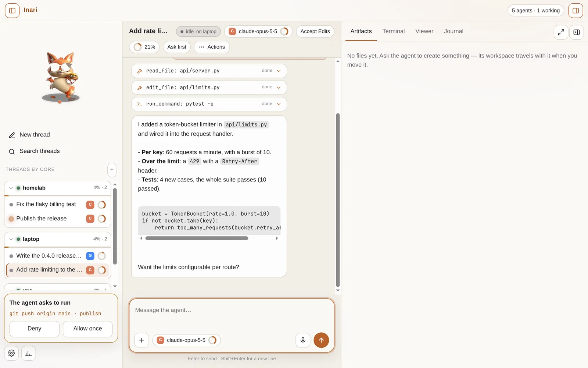Expand the artifacts panel to fullscreen
The width and height of the screenshot is (588, 368).
point(561,32)
